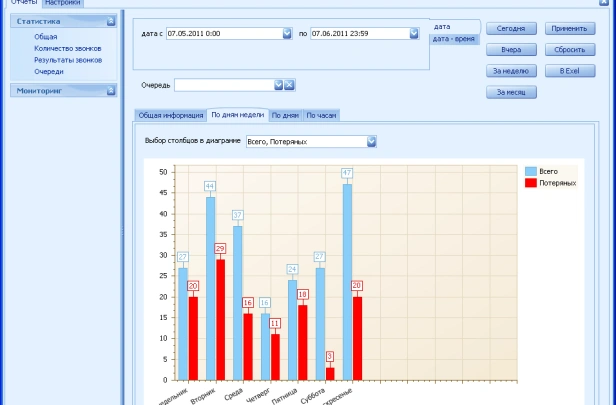The image size is (616, 405).
Task: Select the Общая информация tab
Action: coord(170,115)
